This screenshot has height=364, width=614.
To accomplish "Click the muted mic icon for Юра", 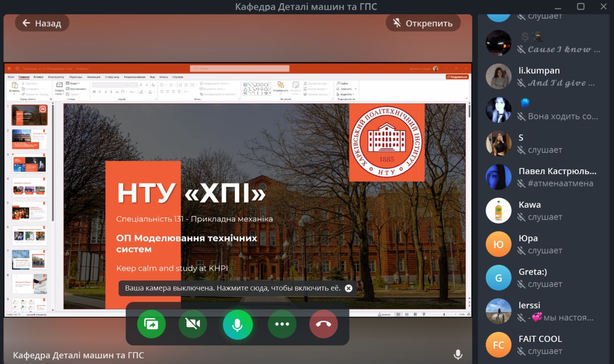I will (x=521, y=251).
